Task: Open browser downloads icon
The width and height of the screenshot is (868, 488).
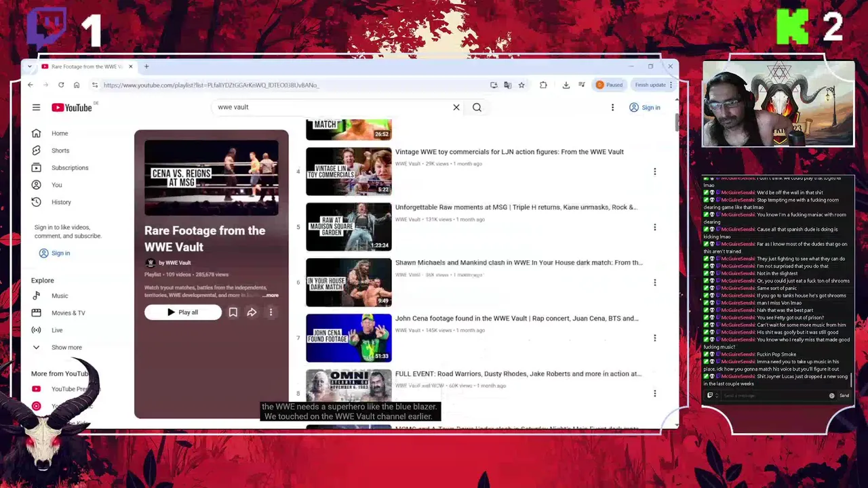Action: [566, 85]
